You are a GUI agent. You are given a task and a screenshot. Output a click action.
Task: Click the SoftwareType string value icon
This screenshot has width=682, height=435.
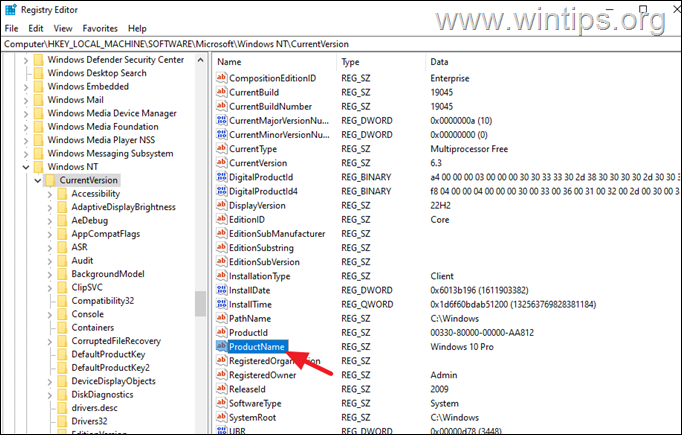pos(221,403)
